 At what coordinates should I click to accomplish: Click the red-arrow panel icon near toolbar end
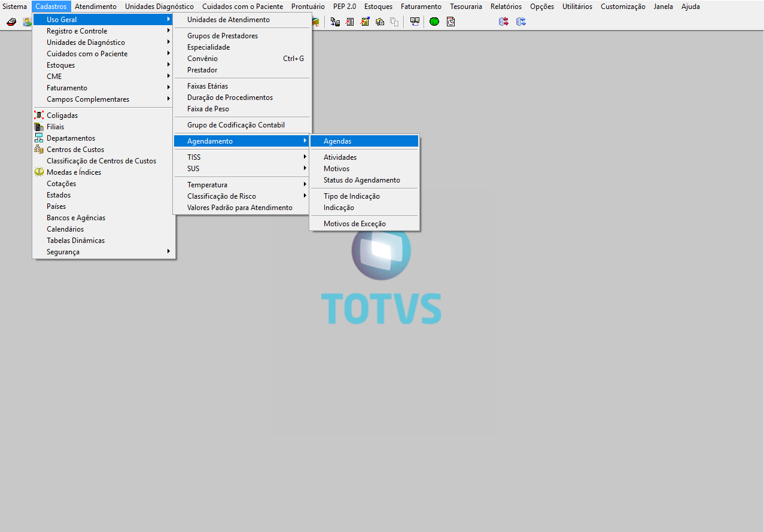click(504, 22)
